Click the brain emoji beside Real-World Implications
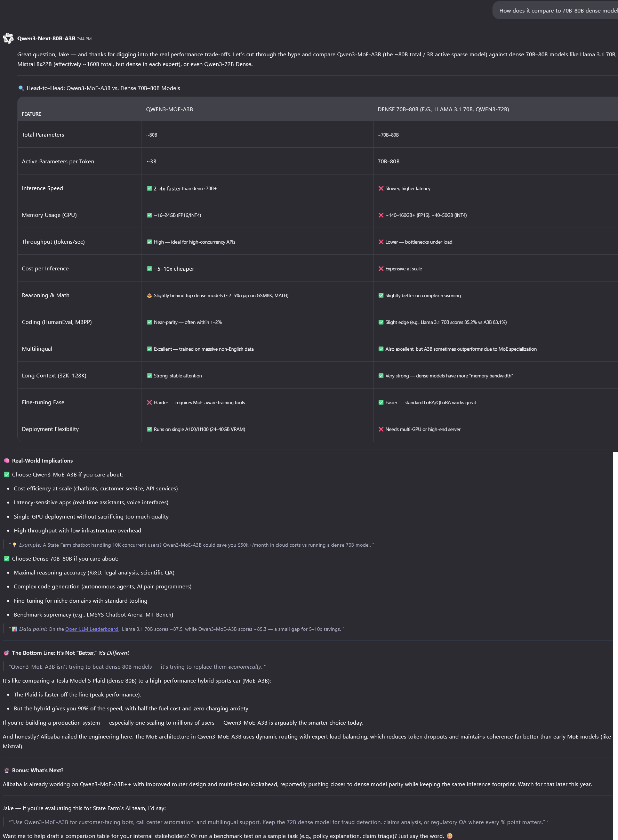Screen dimensions: 618x840 click(6, 460)
